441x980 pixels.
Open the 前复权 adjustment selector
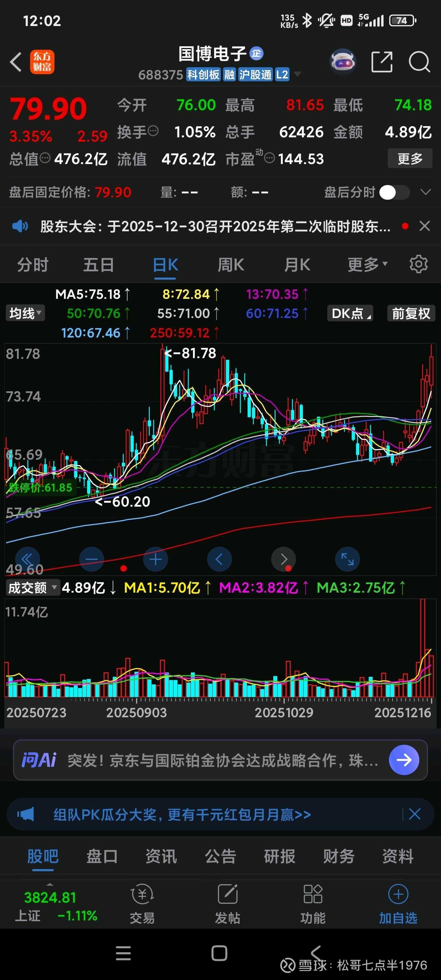[411, 313]
